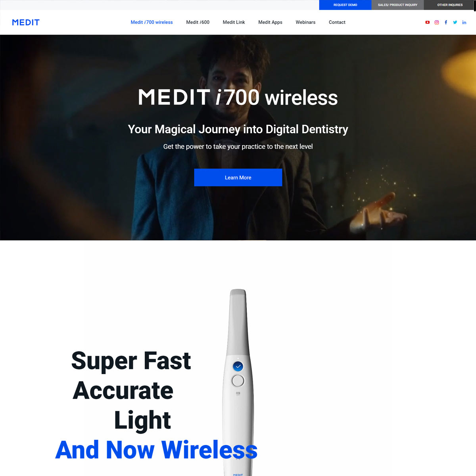This screenshot has width=476, height=476.
Task: Click the blue checkmark button on scanner
Action: pyautogui.click(x=238, y=367)
